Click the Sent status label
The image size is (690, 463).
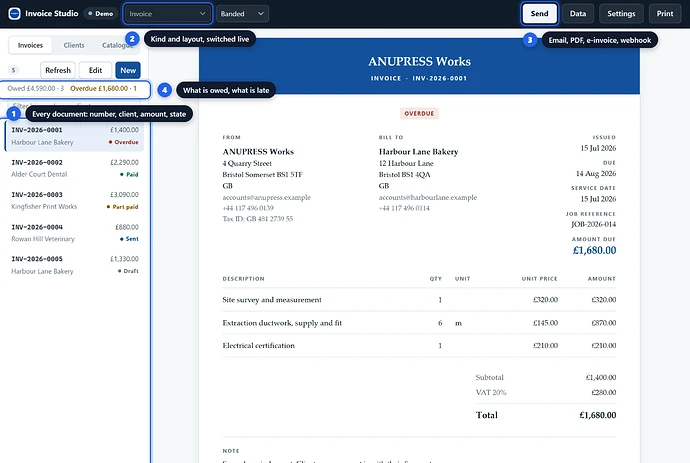tap(129, 239)
